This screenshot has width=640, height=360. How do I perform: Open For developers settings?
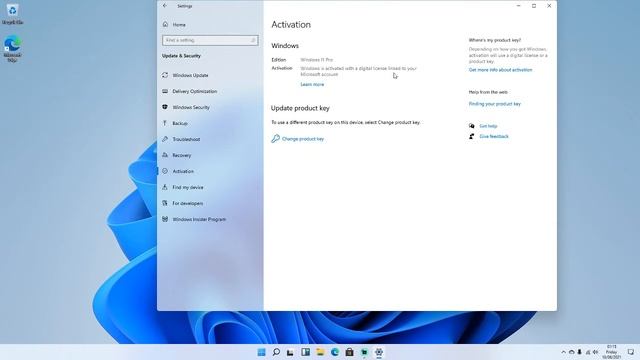click(188, 203)
